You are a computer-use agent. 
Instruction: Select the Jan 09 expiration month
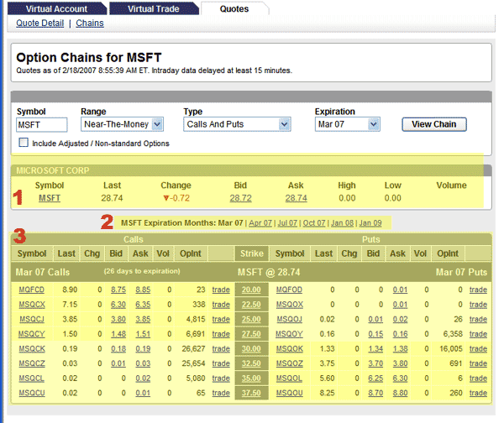(x=370, y=223)
